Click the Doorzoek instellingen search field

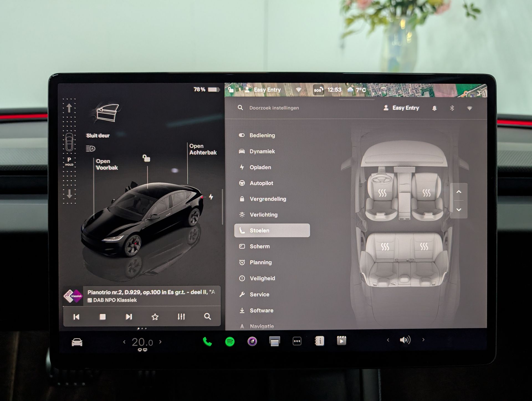tap(274, 108)
